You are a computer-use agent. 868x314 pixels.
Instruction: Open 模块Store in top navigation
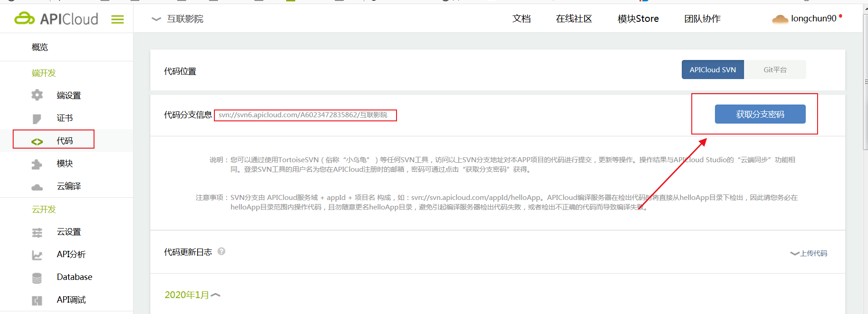[x=638, y=19]
